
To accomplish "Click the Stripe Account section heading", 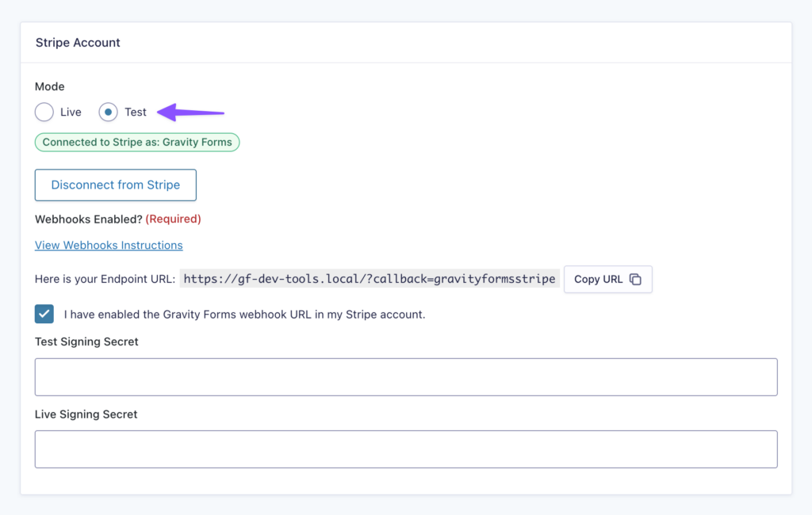I will pos(78,43).
